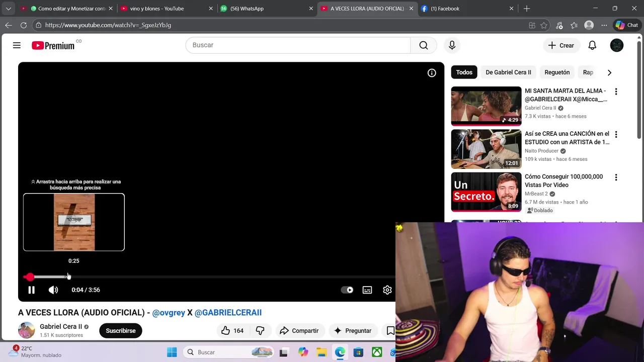Click the search magnifier button
644x362 pixels.
click(x=424, y=45)
